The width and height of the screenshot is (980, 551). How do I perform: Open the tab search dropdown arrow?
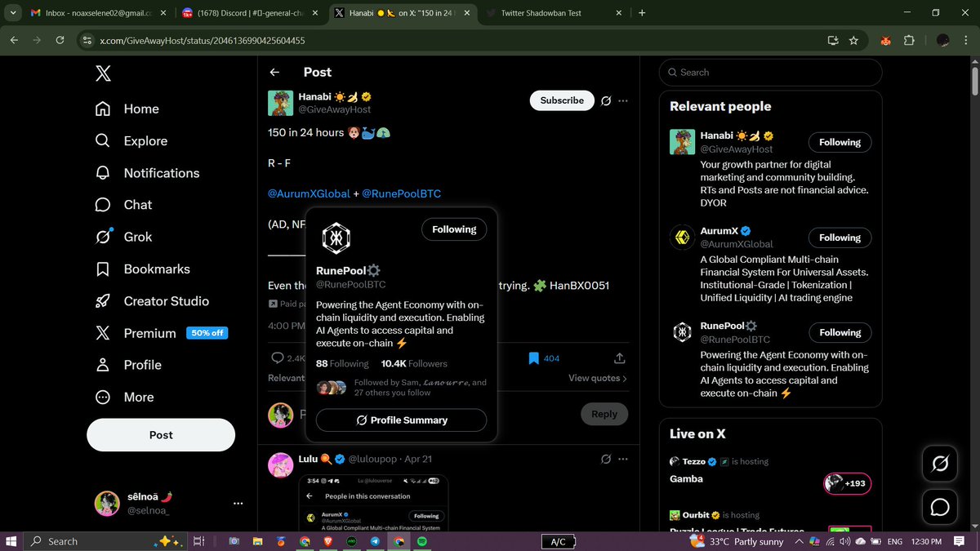pyautogui.click(x=12, y=13)
